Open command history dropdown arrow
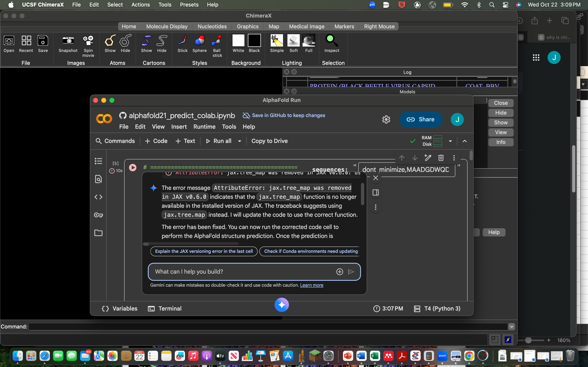 coord(511,327)
